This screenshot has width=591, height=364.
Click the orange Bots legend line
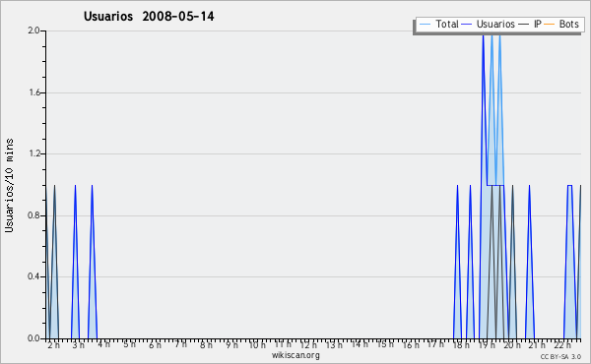click(550, 25)
